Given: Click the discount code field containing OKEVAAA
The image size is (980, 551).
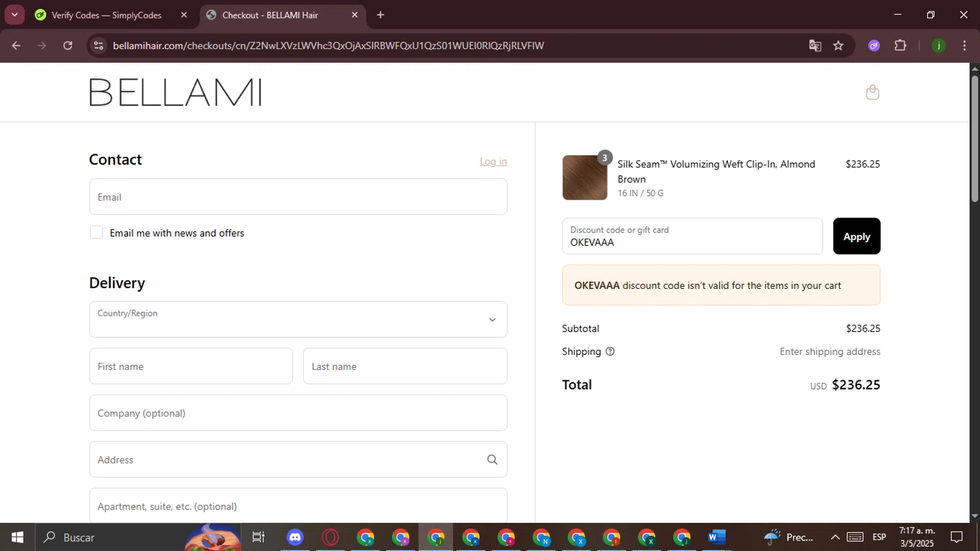Looking at the screenshot, I should pos(692,236).
